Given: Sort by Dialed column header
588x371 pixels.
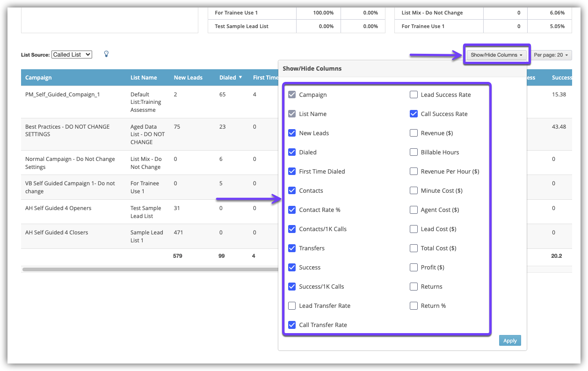Looking at the screenshot, I should [x=228, y=78].
